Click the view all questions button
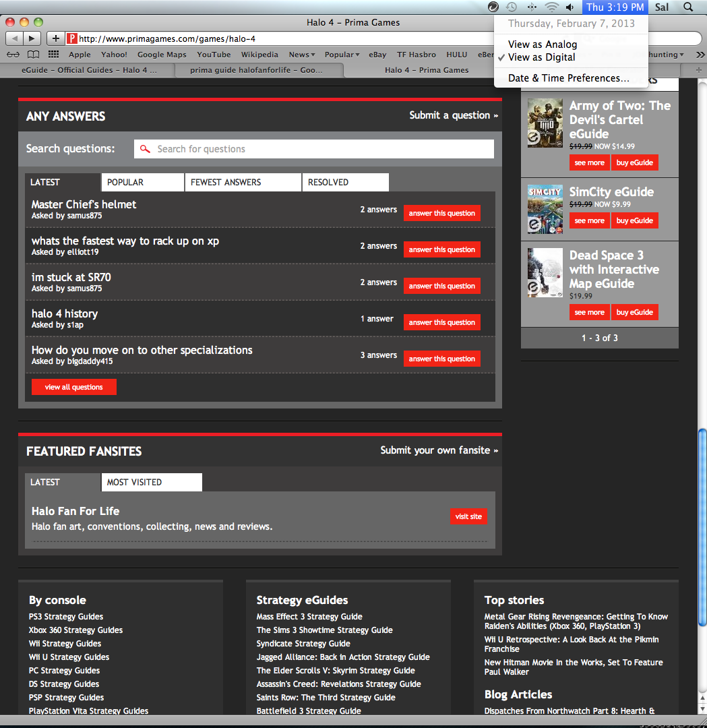707x728 pixels. tap(74, 387)
